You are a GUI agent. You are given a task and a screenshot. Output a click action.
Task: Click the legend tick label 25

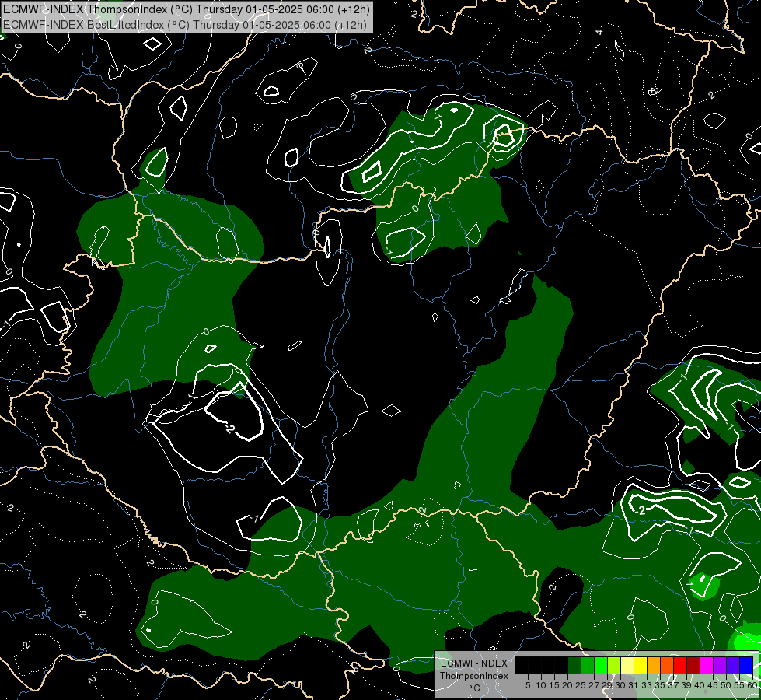click(x=581, y=685)
